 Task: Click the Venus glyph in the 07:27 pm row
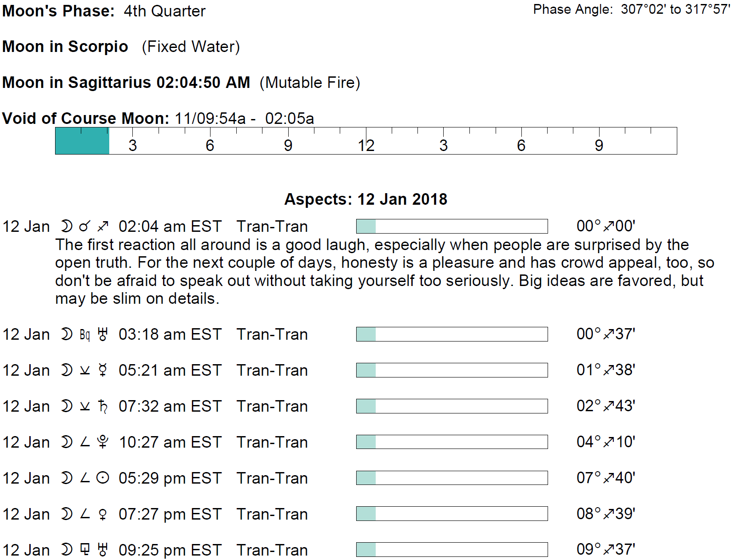(x=103, y=514)
